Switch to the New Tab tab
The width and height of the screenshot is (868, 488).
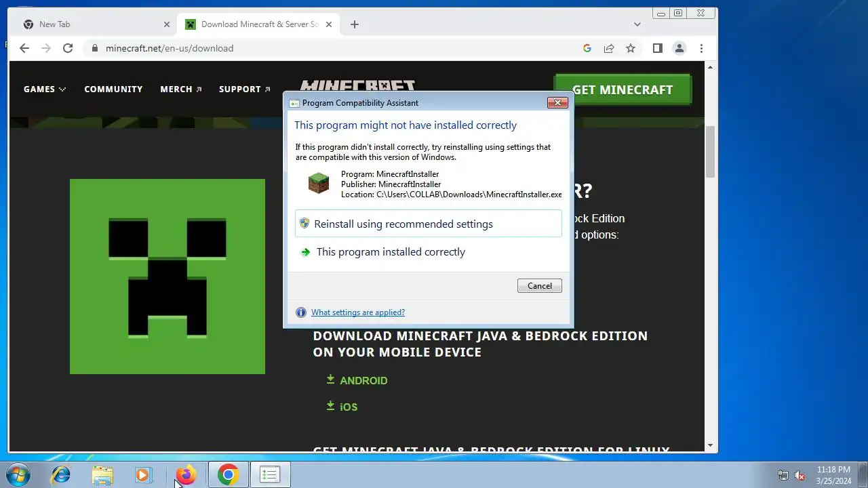[x=96, y=24]
